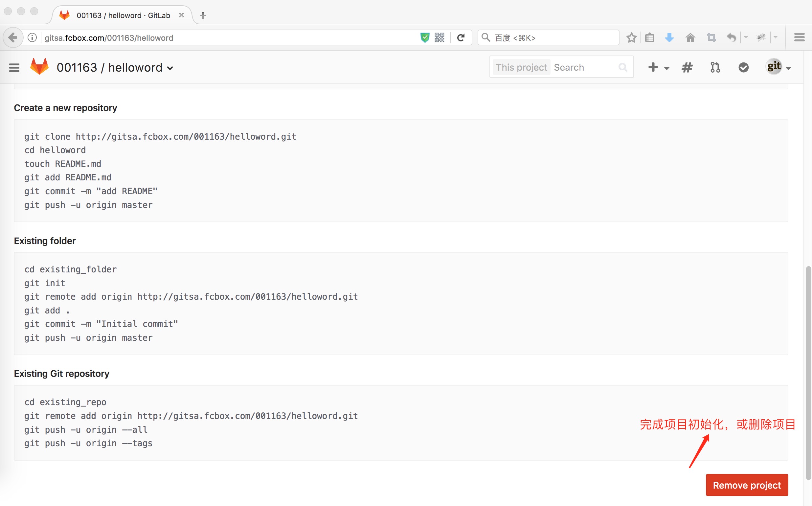Click the undo arrow icon in toolbar
This screenshot has height=506, width=812.
(732, 37)
